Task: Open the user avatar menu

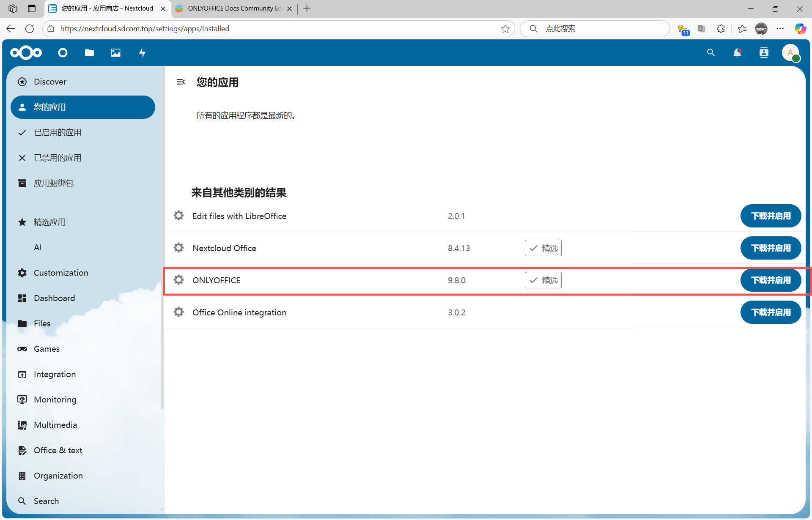Action: [x=790, y=53]
